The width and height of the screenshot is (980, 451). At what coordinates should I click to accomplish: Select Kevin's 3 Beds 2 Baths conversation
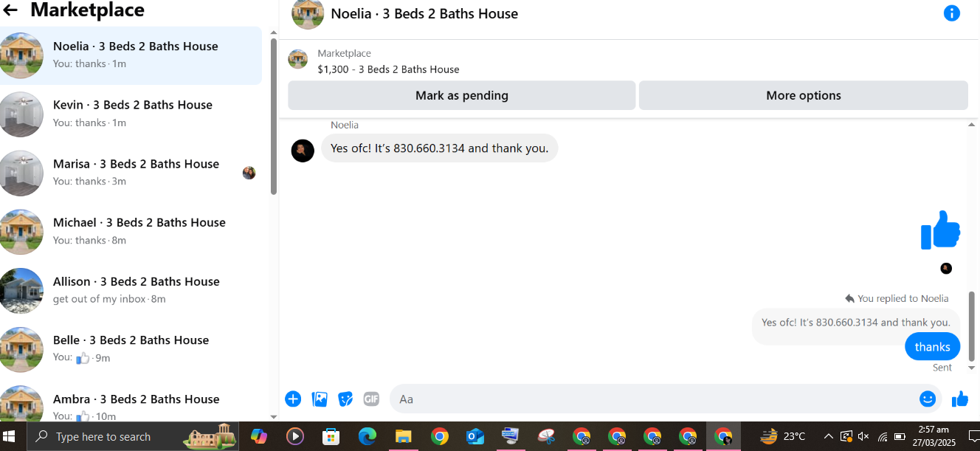[131, 114]
